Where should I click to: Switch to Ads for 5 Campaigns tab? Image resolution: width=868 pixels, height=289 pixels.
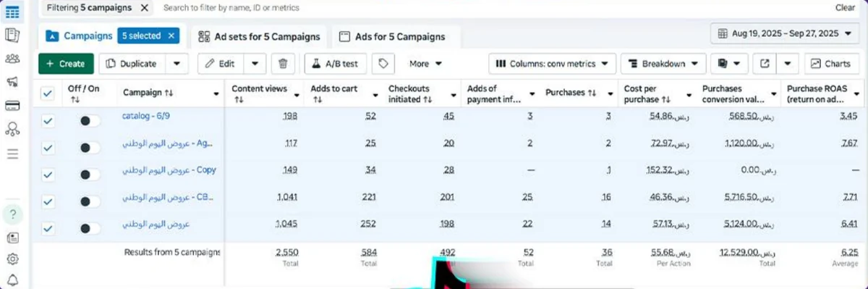tap(392, 36)
